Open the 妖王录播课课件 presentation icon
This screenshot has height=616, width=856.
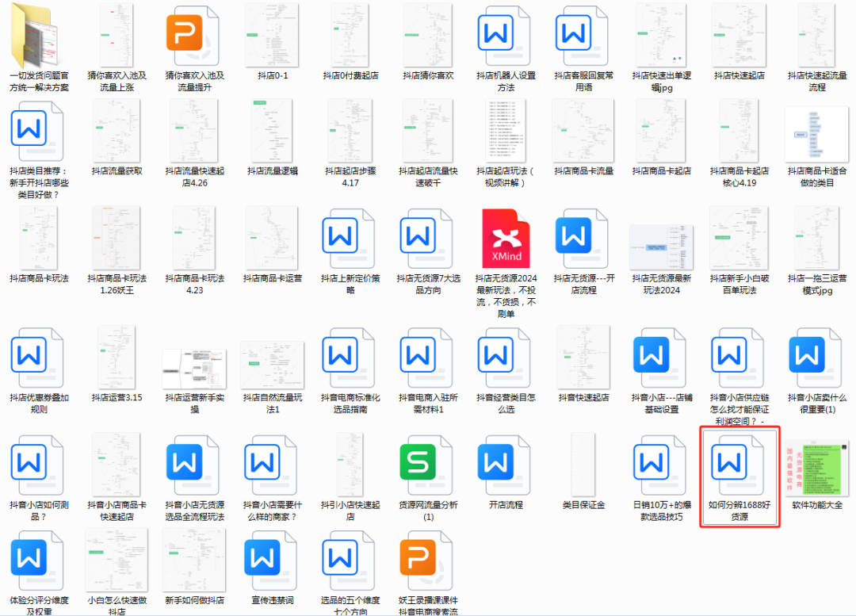[426, 561]
